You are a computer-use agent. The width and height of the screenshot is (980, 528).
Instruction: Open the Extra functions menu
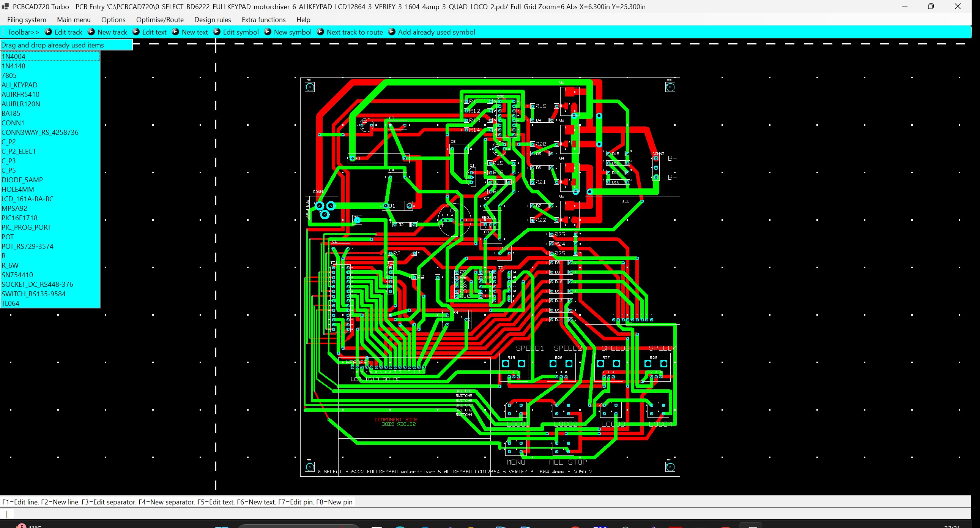pos(263,19)
